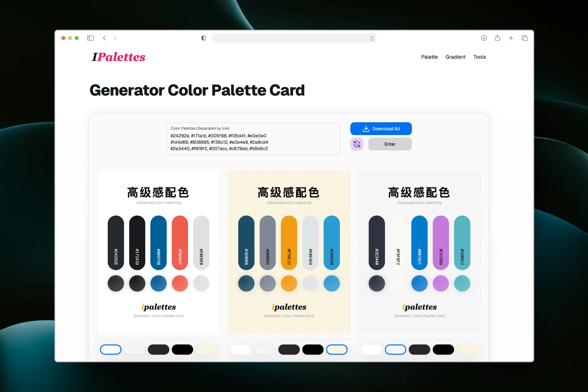Toggle the cream background style on middle card
The image size is (588, 392).
(337, 349)
